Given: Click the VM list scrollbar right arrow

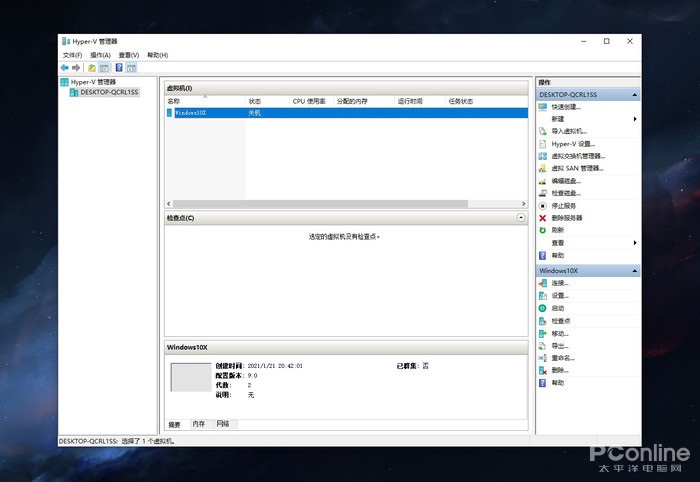Looking at the screenshot, I should [524, 204].
